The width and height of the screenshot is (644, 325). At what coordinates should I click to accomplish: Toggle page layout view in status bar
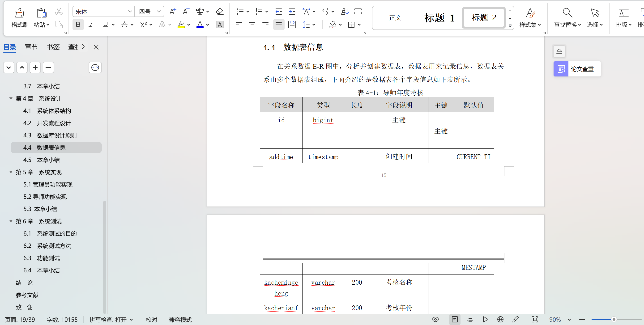click(x=455, y=320)
